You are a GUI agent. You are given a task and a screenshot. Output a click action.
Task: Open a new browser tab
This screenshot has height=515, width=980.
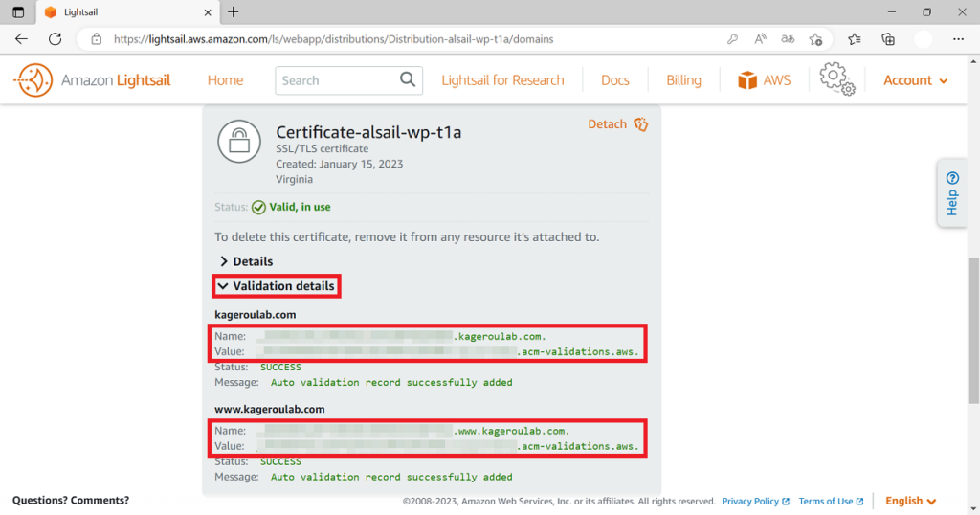[234, 11]
